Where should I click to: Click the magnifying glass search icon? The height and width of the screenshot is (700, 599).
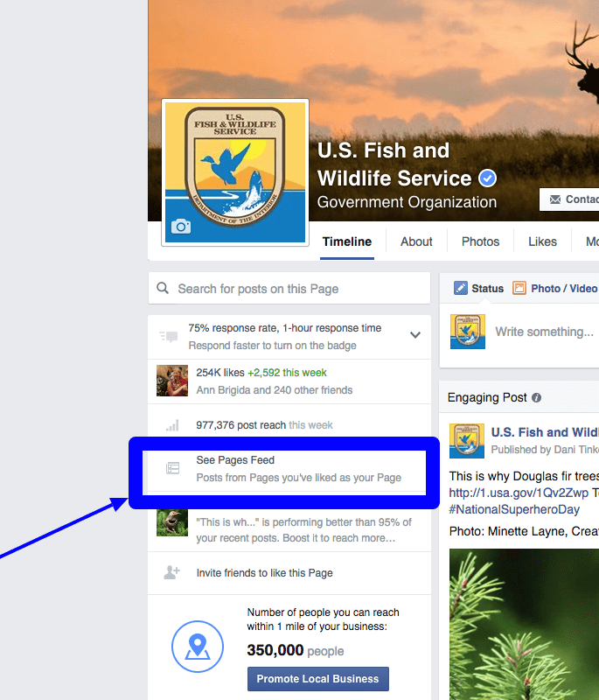click(163, 288)
